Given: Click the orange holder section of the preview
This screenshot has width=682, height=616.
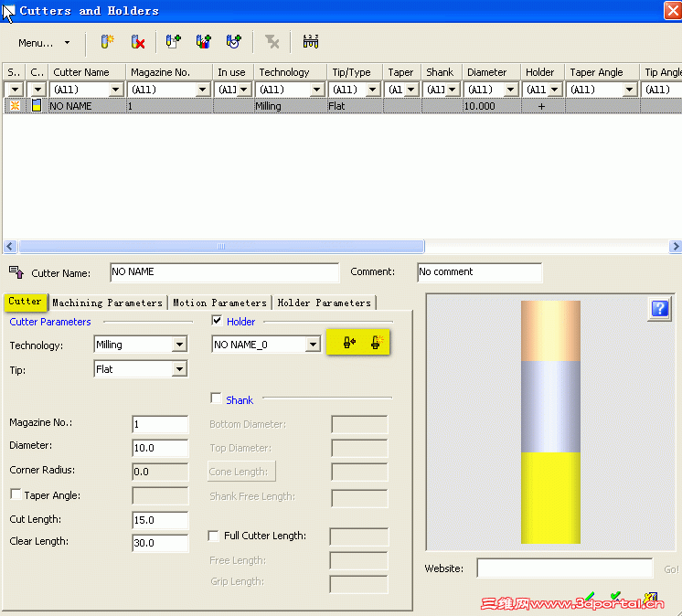Looking at the screenshot, I should (550, 331).
